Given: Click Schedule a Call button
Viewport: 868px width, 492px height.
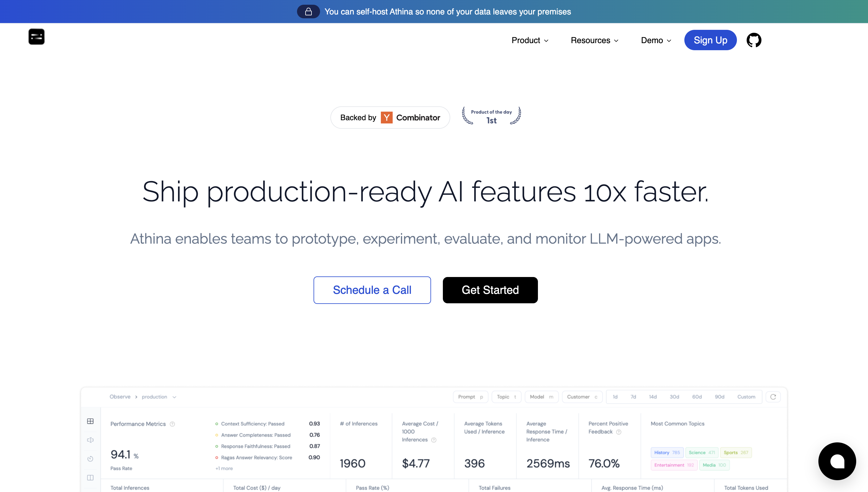Looking at the screenshot, I should pos(372,290).
